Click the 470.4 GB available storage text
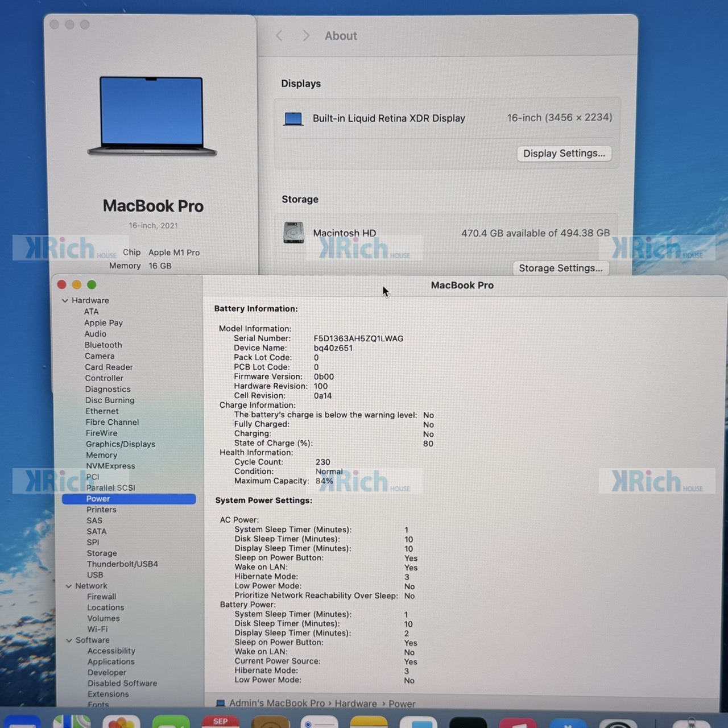This screenshot has width=728, height=728. (535, 233)
